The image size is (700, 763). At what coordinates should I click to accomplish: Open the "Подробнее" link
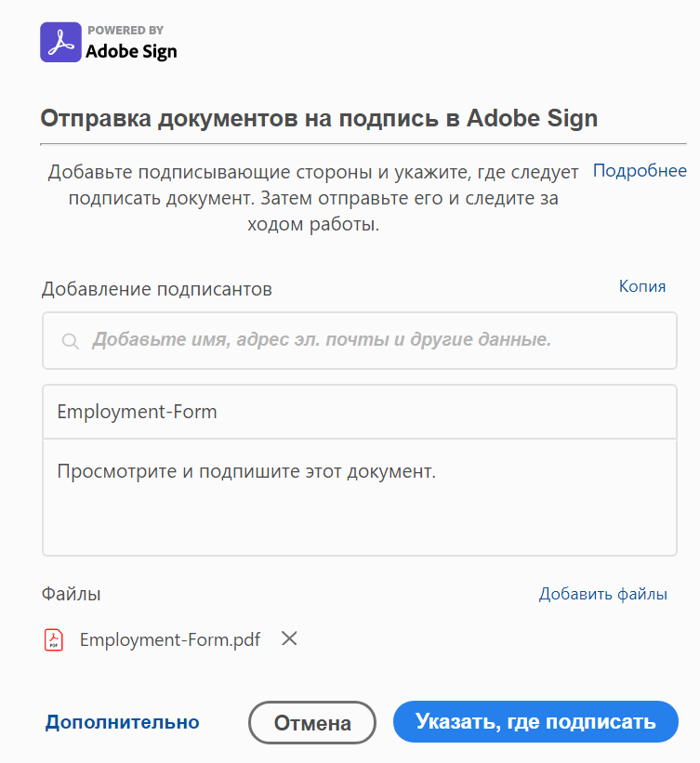pos(640,171)
